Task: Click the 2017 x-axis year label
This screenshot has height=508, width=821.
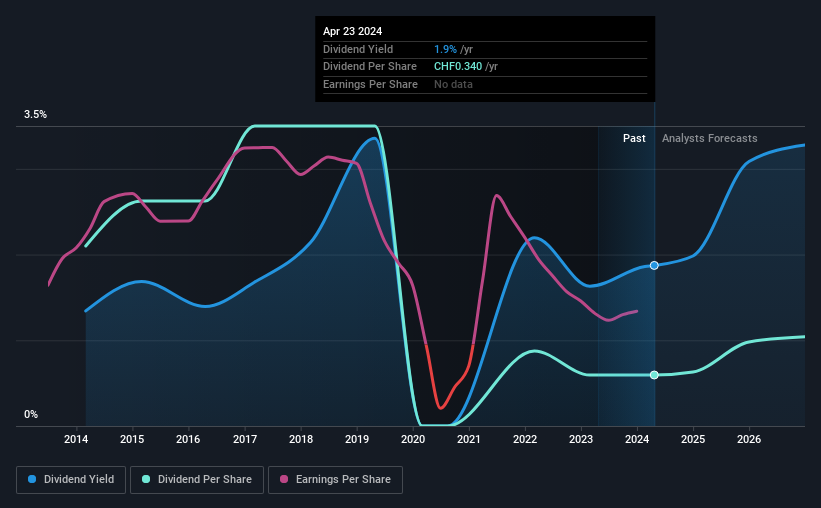Action: pyautogui.click(x=245, y=439)
